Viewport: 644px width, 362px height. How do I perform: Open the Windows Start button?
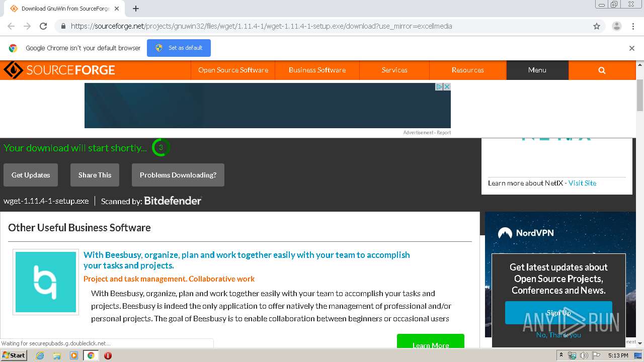tap(14, 355)
